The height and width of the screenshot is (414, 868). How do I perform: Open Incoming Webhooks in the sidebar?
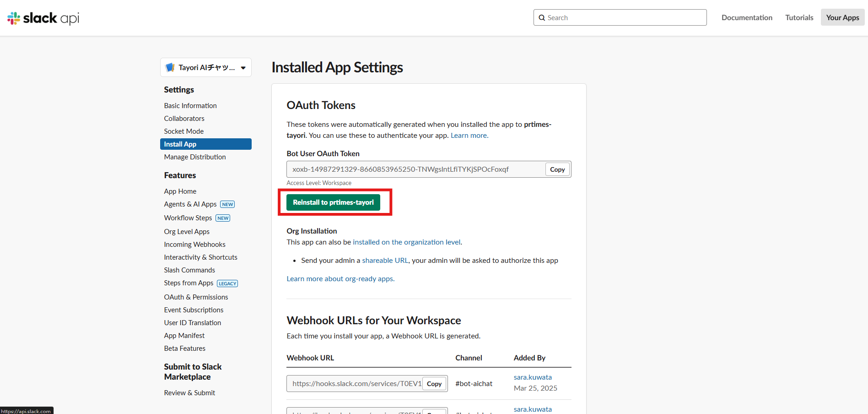(194, 245)
